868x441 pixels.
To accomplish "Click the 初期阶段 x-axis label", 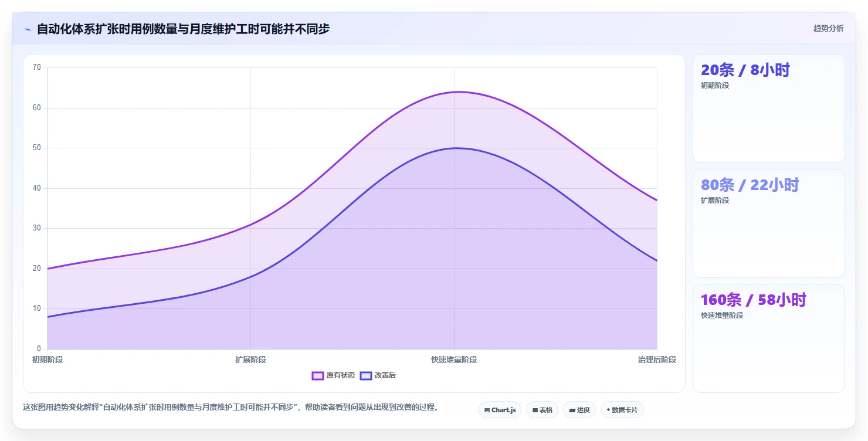I will 48,359.
